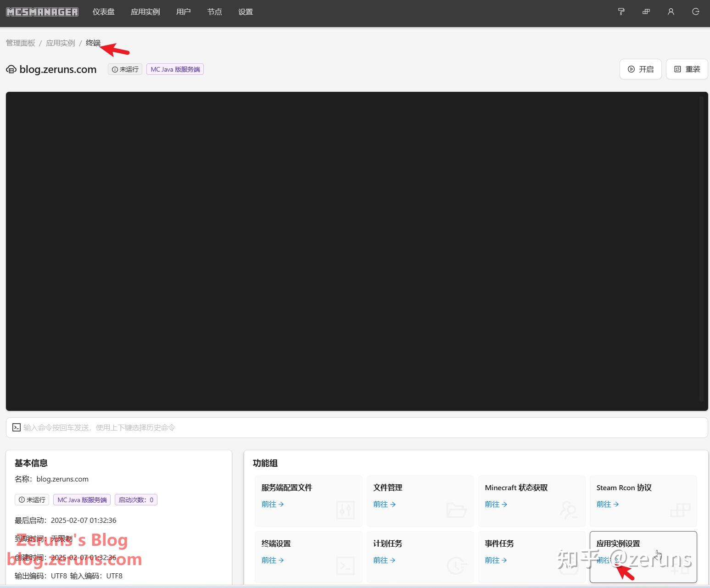
Task: Click the MCSManager logo
Action: 42,11
